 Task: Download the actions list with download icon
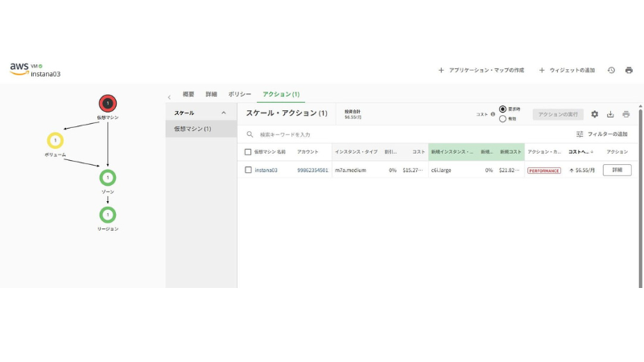pyautogui.click(x=610, y=114)
